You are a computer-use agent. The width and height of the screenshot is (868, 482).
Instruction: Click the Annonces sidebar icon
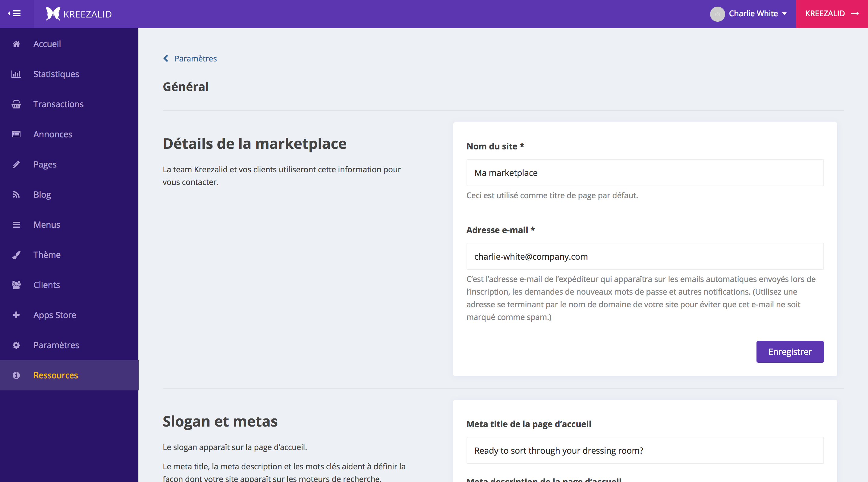tap(16, 134)
